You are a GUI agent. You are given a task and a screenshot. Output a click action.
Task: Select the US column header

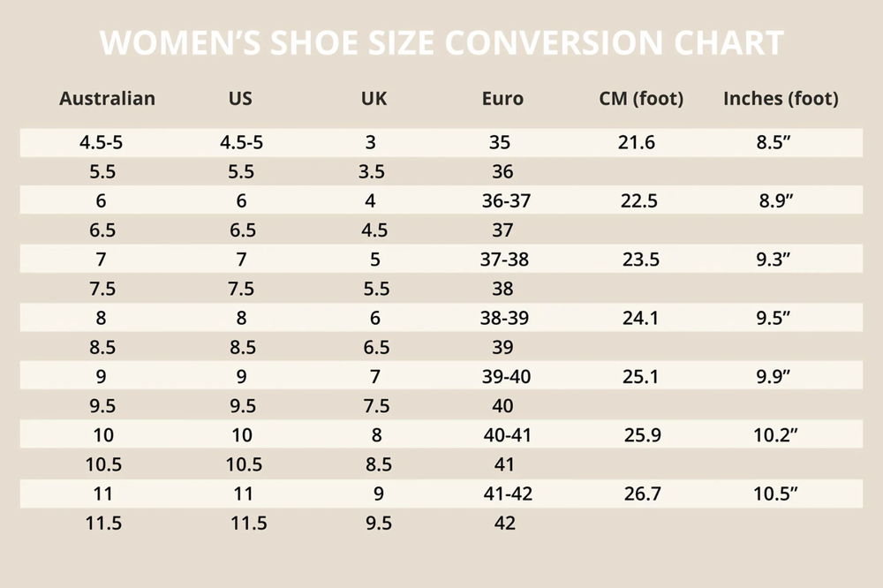(x=240, y=99)
